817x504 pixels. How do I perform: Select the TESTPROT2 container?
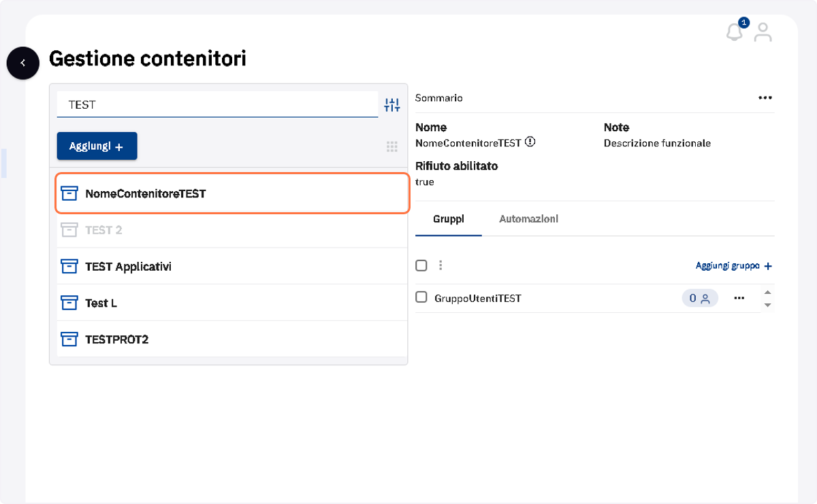(232, 339)
